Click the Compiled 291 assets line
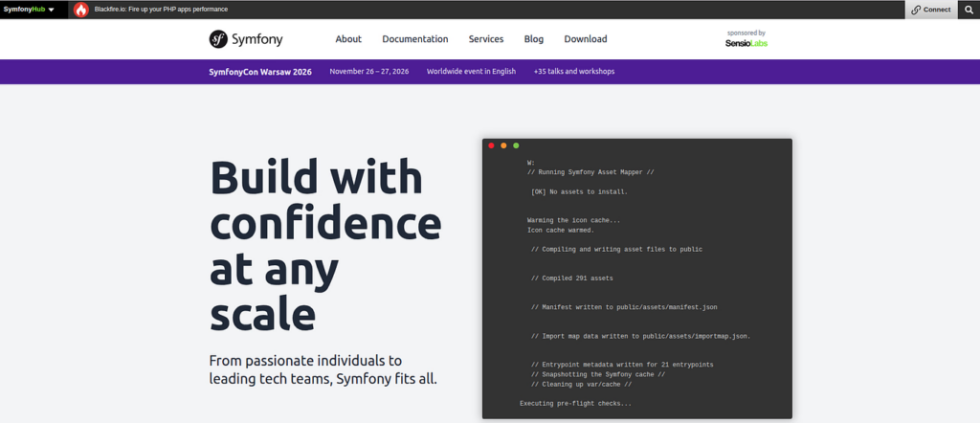 (x=572, y=278)
